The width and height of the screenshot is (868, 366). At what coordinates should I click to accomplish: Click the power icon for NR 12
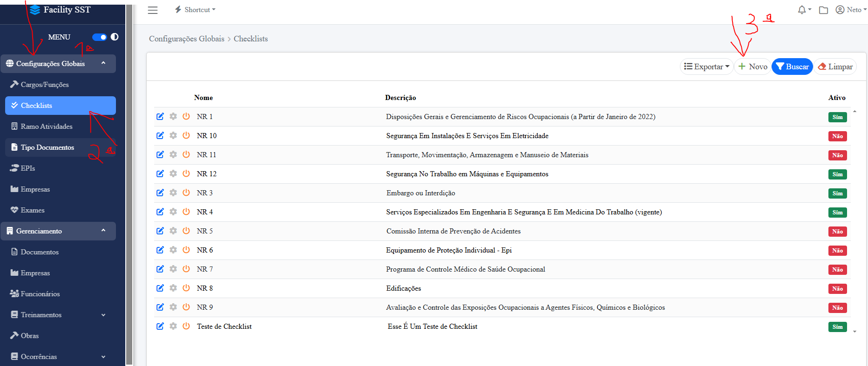[186, 173]
